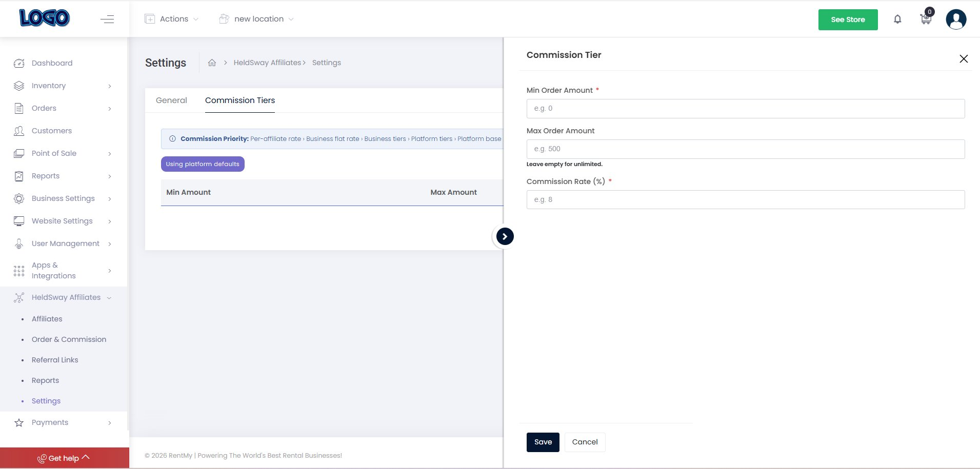Focus the Commission Rate (%) field
Screen dimensions: 980x469
click(746, 200)
